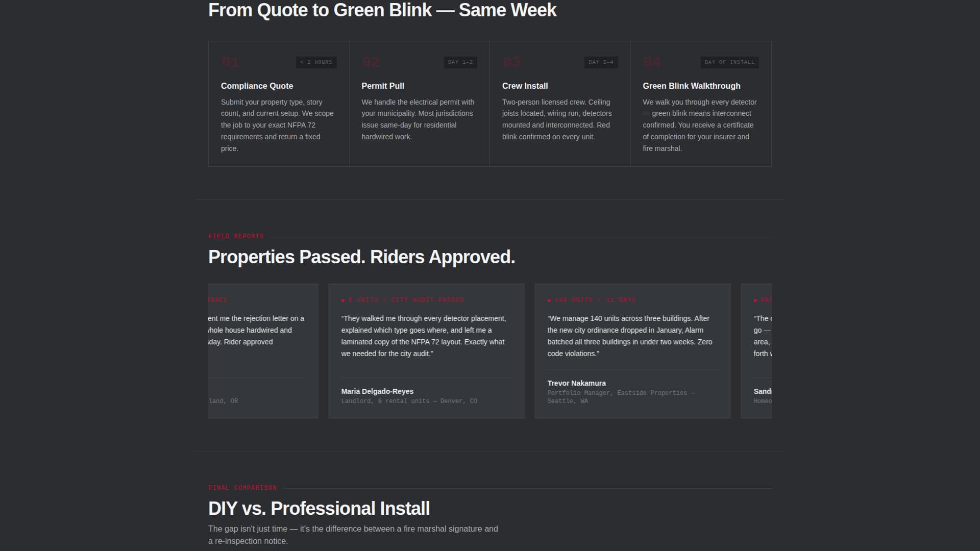Click the step number 01 marker

tap(230, 62)
